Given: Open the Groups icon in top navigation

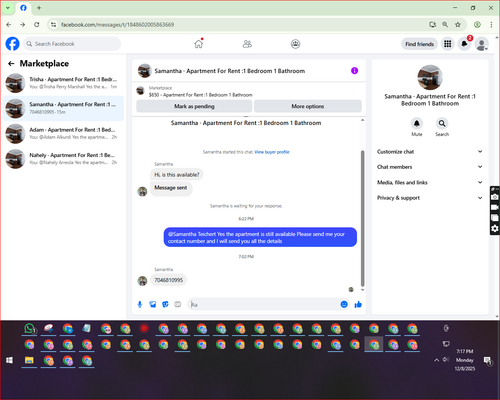Looking at the screenshot, I should 295,44.
